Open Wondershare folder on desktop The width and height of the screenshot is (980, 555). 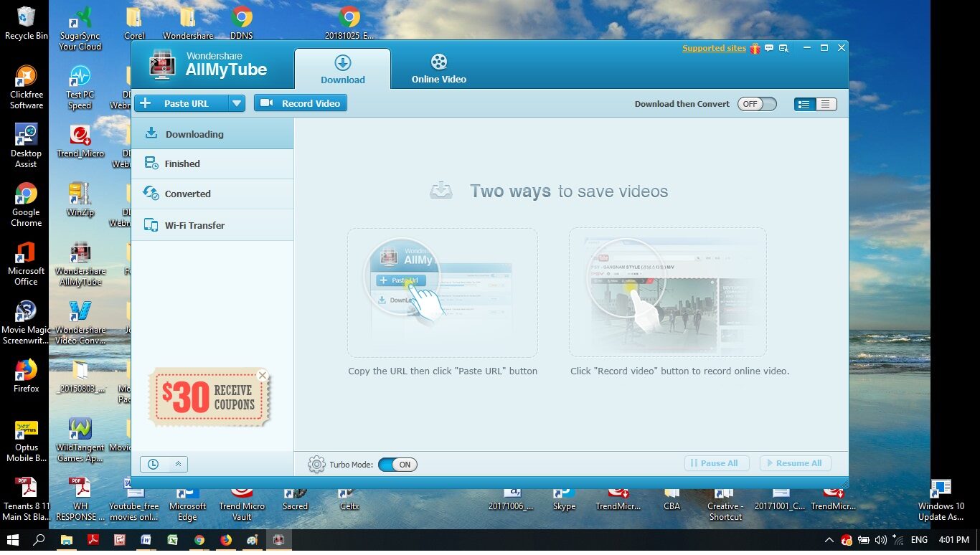[x=188, y=24]
